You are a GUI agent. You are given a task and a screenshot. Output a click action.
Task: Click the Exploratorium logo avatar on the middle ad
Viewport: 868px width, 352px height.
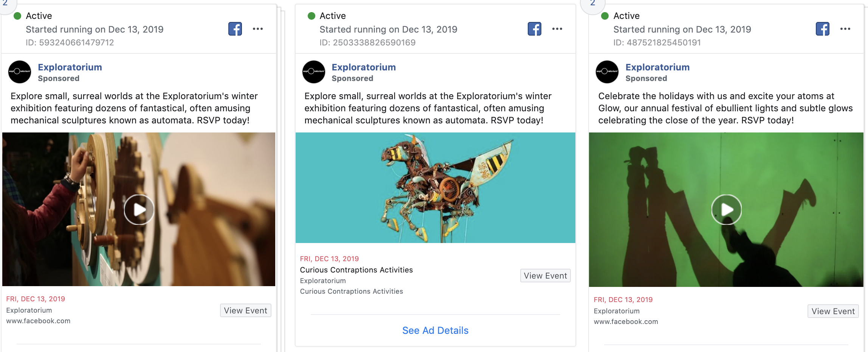click(313, 72)
